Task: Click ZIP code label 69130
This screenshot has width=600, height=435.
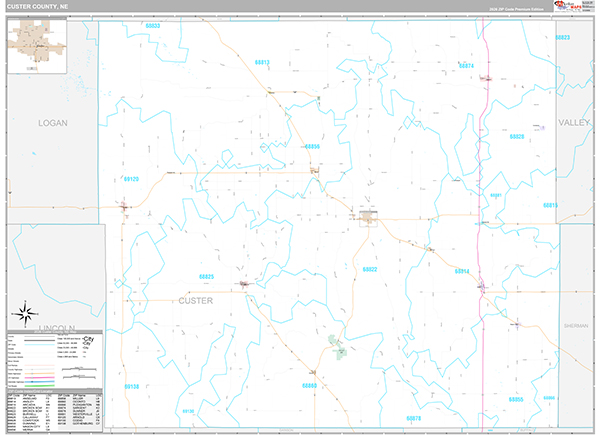Action: [188, 411]
